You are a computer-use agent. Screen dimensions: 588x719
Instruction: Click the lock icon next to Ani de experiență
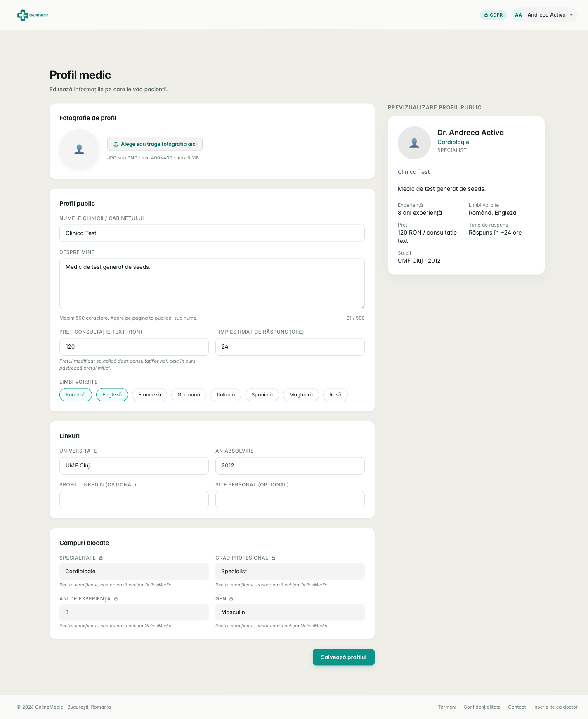(116, 599)
